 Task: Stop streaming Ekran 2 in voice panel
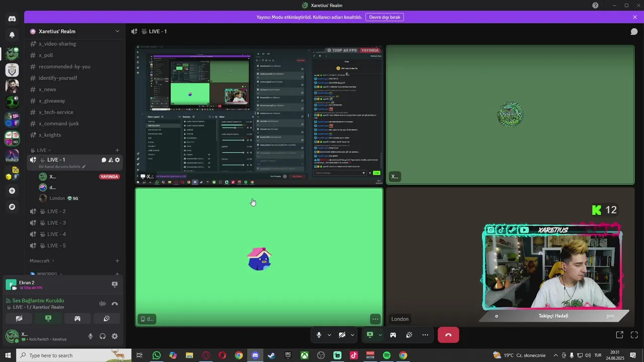(114, 285)
